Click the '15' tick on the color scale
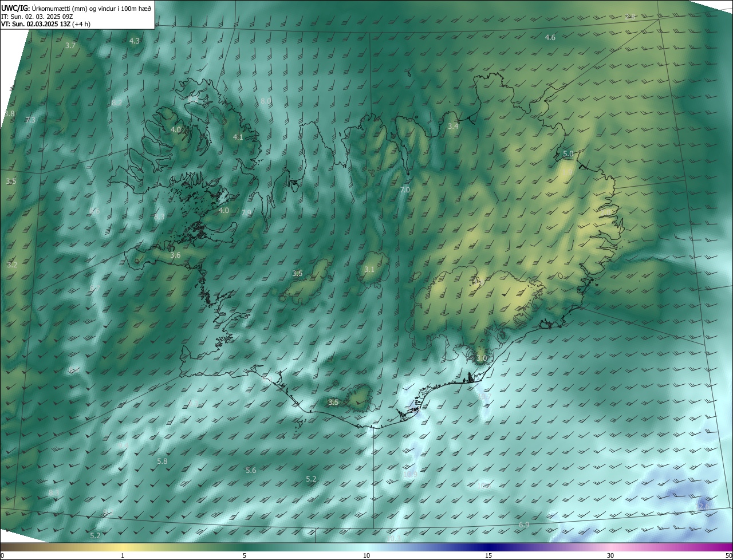This screenshot has height=560, width=733. pyautogui.click(x=488, y=556)
